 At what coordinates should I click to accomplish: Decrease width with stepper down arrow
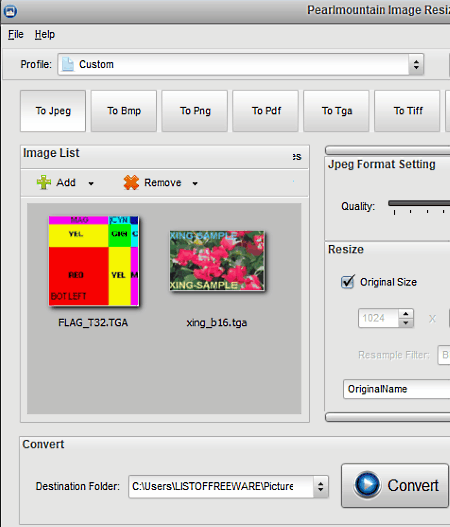click(406, 323)
